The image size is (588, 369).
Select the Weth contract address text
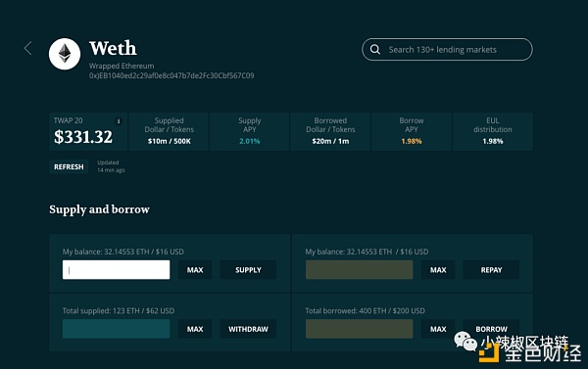click(x=171, y=75)
